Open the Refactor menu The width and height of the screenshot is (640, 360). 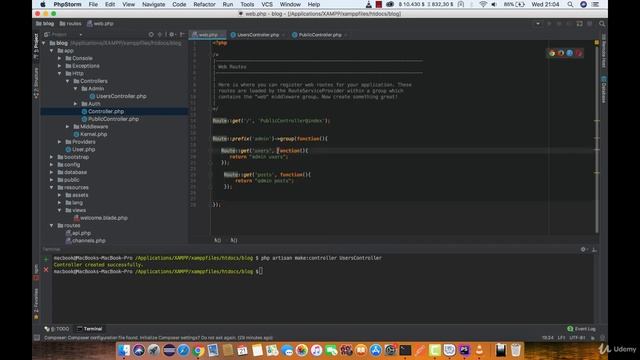point(204,4)
